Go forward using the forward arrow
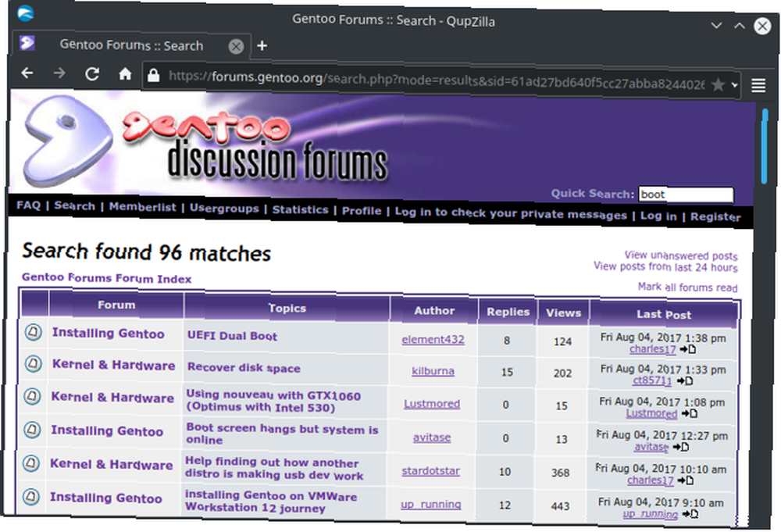The height and width of the screenshot is (532, 781). [60, 73]
